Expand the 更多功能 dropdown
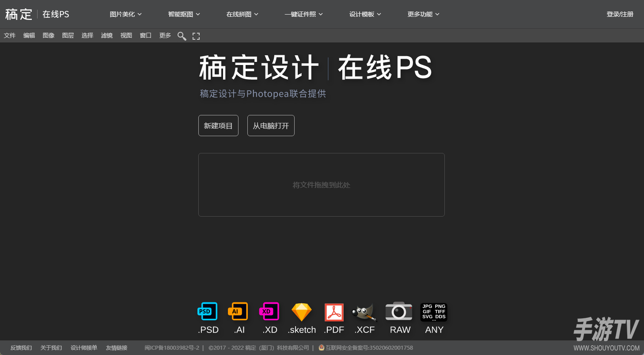Viewport: 644px width, 355px height. 424,14
